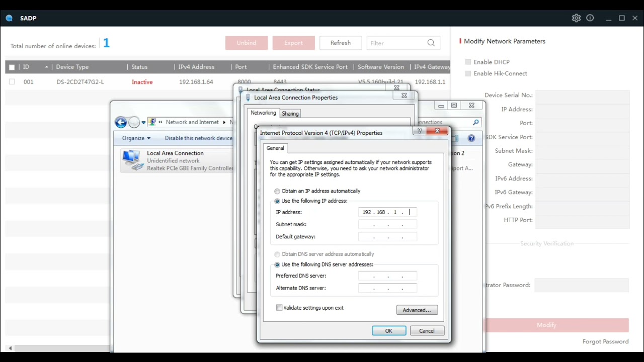Click the Default gateway field
Viewport: 644px width, 362px height.
(x=387, y=237)
